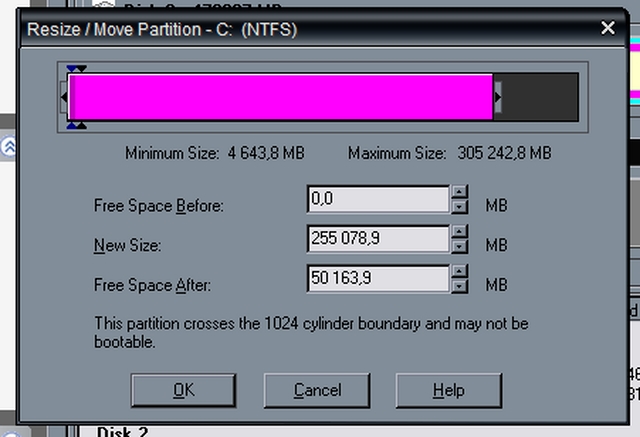Close the Resize / Move Partition dialog
The height and width of the screenshot is (437, 640).
608,28
